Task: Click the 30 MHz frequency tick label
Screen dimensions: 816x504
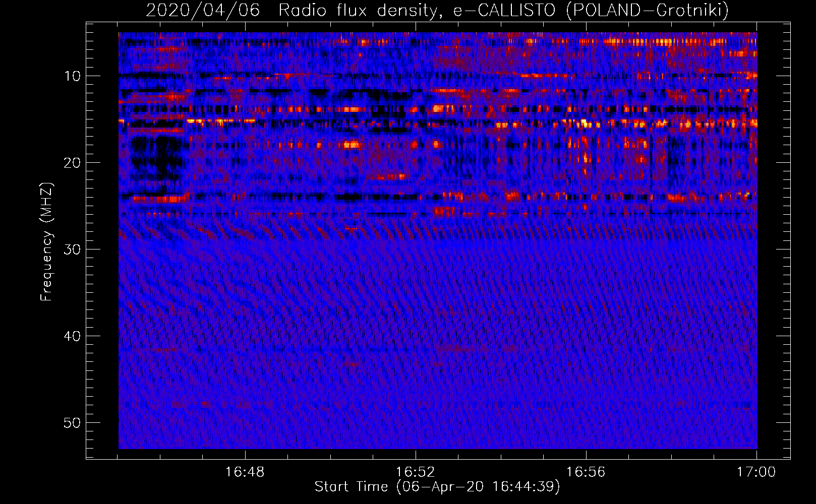Action: pos(73,249)
